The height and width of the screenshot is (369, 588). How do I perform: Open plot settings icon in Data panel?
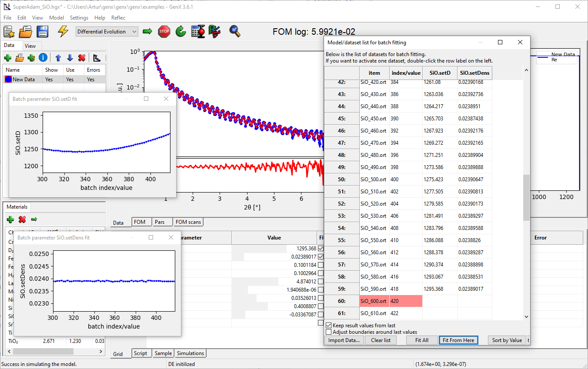tap(97, 57)
